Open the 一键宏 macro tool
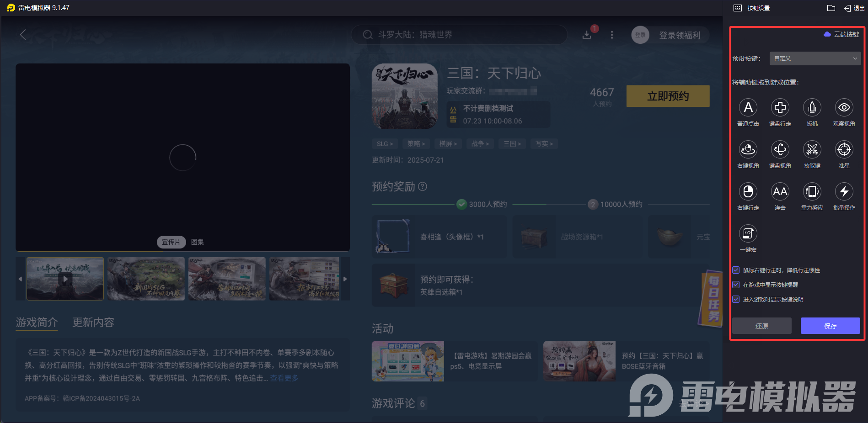868x423 pixels. point(748,234)
